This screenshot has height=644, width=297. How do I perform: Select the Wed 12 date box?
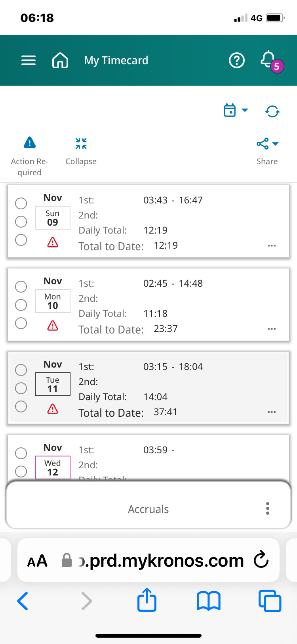pyautogui.click(x=53, y=468)
